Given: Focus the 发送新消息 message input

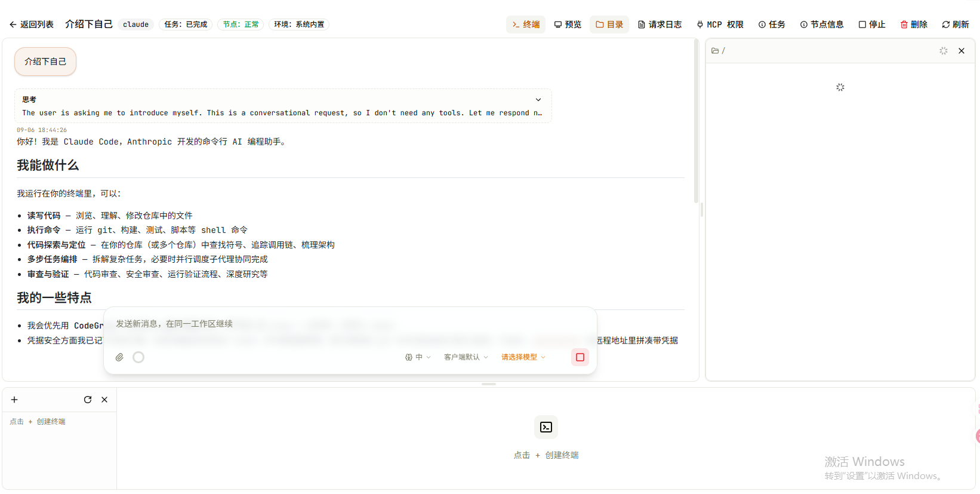Looking at the screenshot, I should [350, 324].
